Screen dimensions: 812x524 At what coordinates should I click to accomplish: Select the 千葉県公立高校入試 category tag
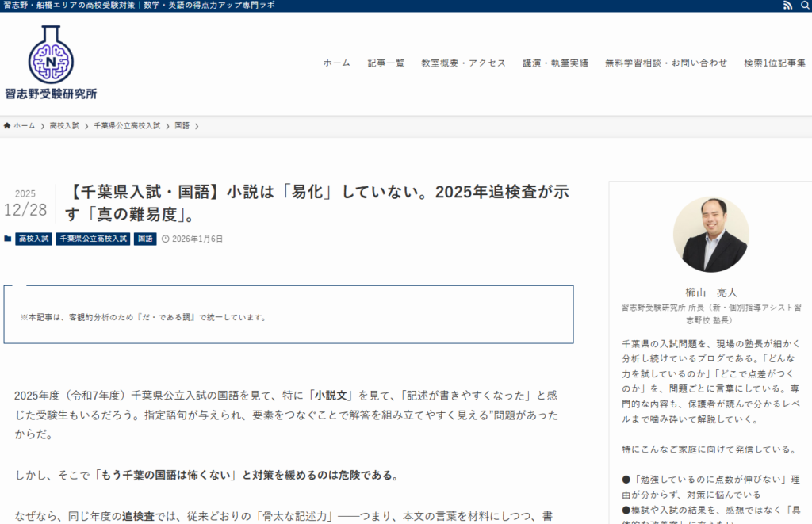(93, 239)
